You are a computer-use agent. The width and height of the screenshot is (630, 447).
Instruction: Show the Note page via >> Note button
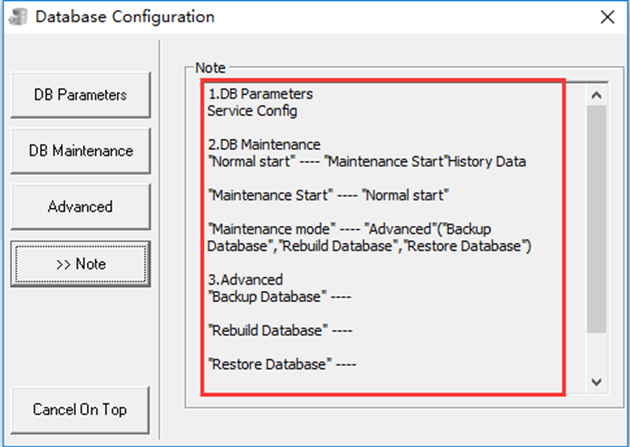click(80, 264)
